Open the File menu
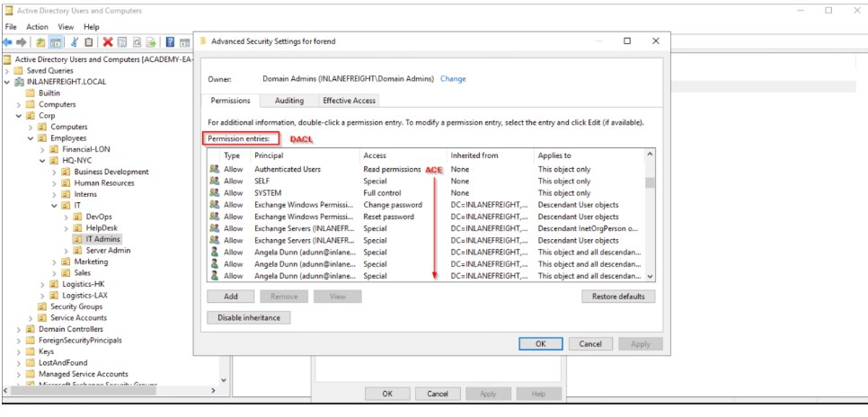This screenshot has height=417, width=868. (11, 27)
